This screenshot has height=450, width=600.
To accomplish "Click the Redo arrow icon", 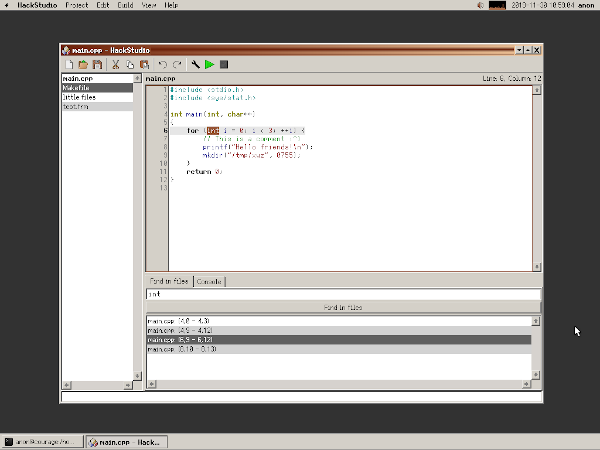I will 177,65.
